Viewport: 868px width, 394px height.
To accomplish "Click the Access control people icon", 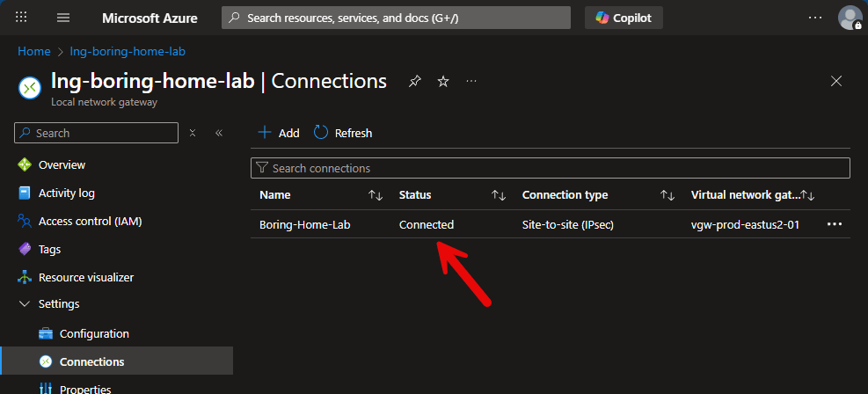I will (25, 222).
